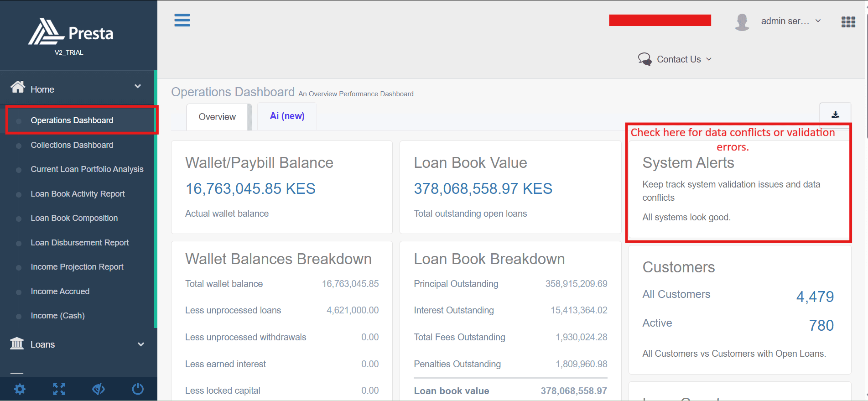Click the Contact Us label

(x=679, y=59)
